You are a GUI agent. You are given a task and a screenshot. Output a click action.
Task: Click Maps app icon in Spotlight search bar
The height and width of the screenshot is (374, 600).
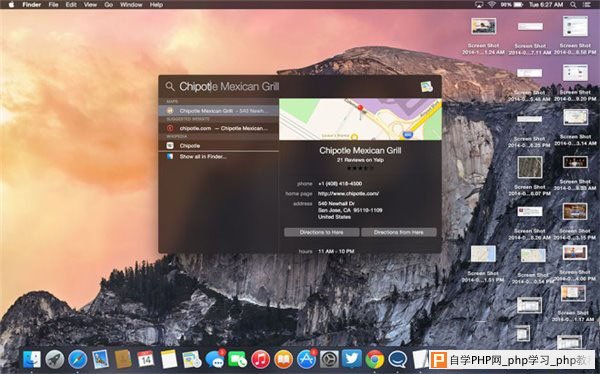pos(427,87)
